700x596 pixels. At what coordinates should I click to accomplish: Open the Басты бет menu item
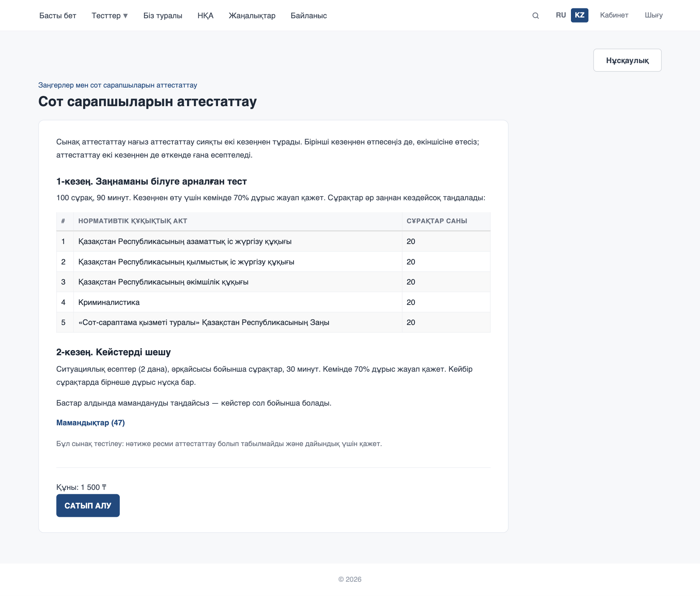point(58,15)
